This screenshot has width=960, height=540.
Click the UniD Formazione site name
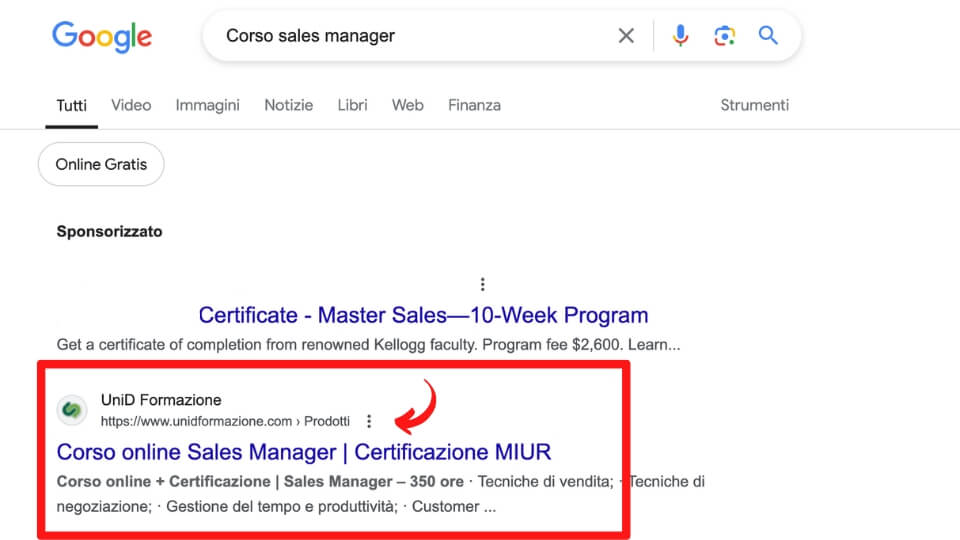[161, 400]
